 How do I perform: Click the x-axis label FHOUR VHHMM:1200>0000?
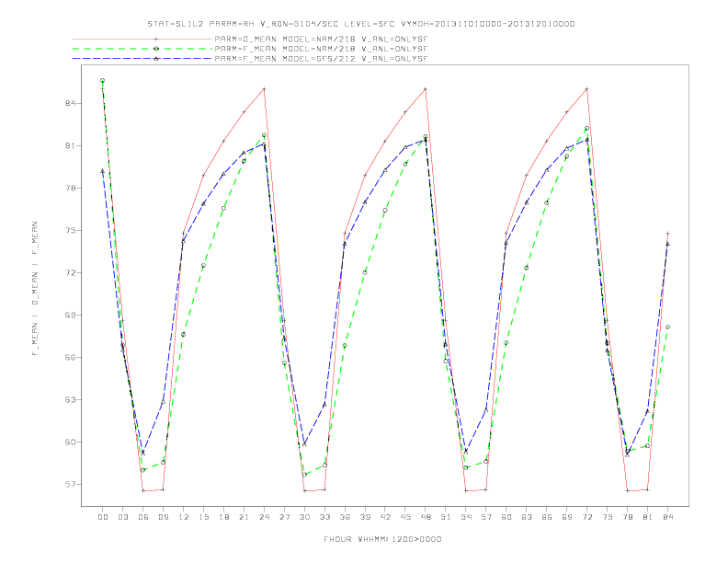382,539
